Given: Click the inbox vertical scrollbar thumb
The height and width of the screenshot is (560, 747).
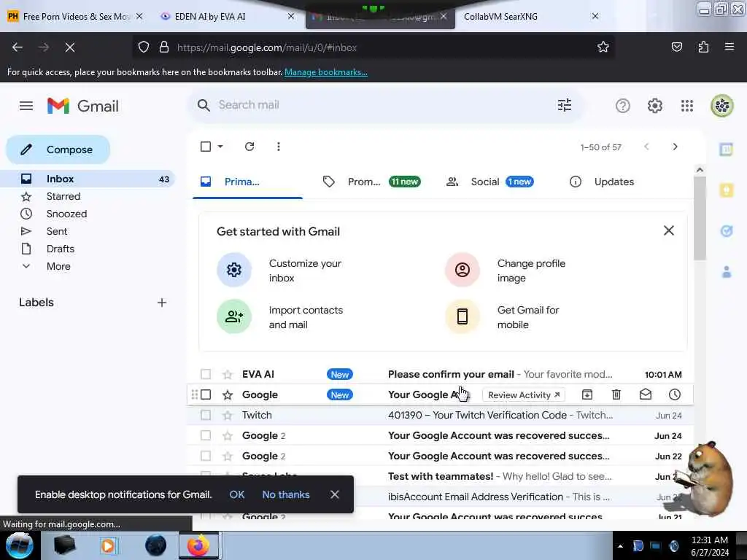Looking at the screenshot, I should click(700, 218).
